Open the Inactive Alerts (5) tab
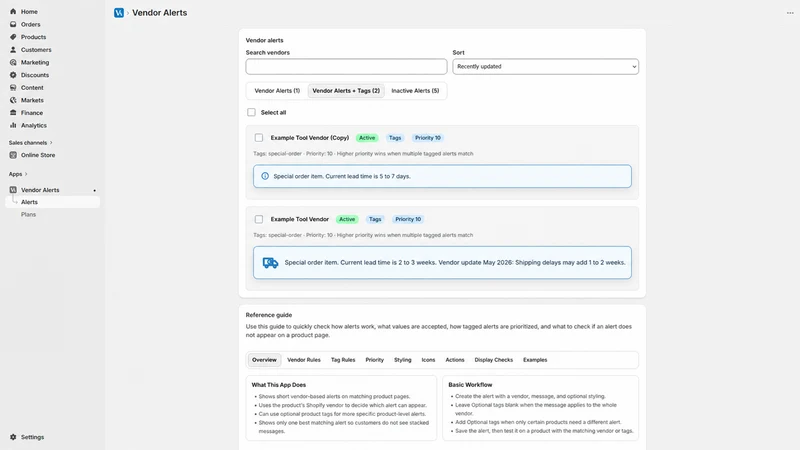Screen dimensions: 800x450 415,91
